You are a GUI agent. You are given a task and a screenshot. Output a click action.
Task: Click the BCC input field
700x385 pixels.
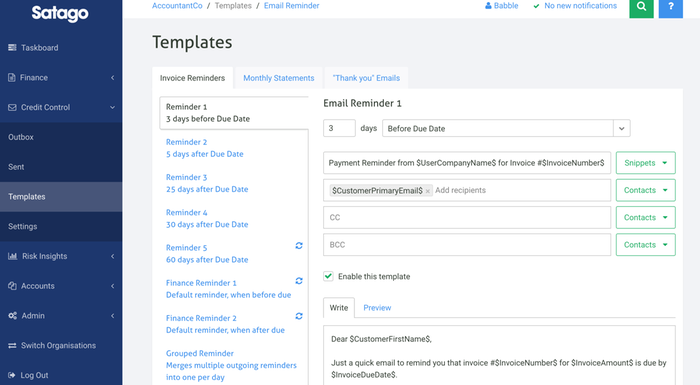467,245
